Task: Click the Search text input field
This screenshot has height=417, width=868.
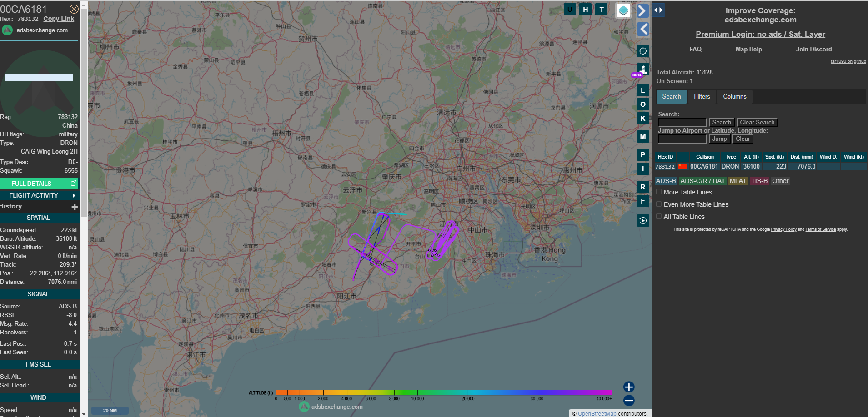Action: (x=682, y=123)
